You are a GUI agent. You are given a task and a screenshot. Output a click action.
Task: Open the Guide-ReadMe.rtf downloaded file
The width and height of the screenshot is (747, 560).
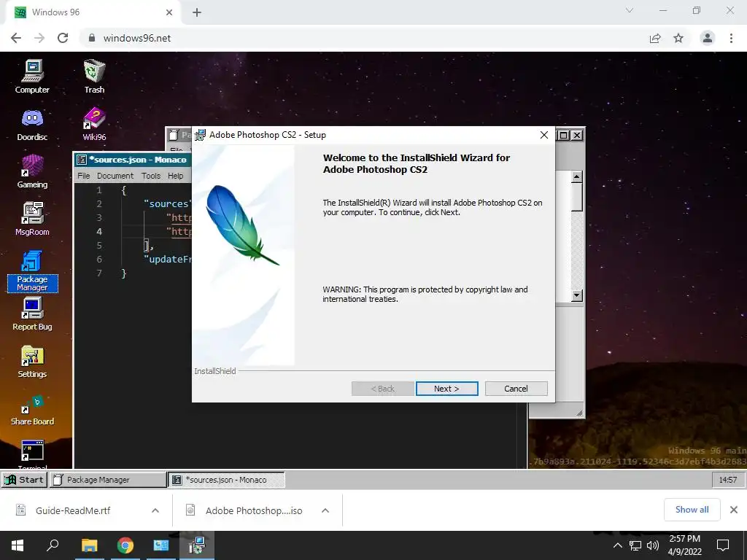pos(73,510)
